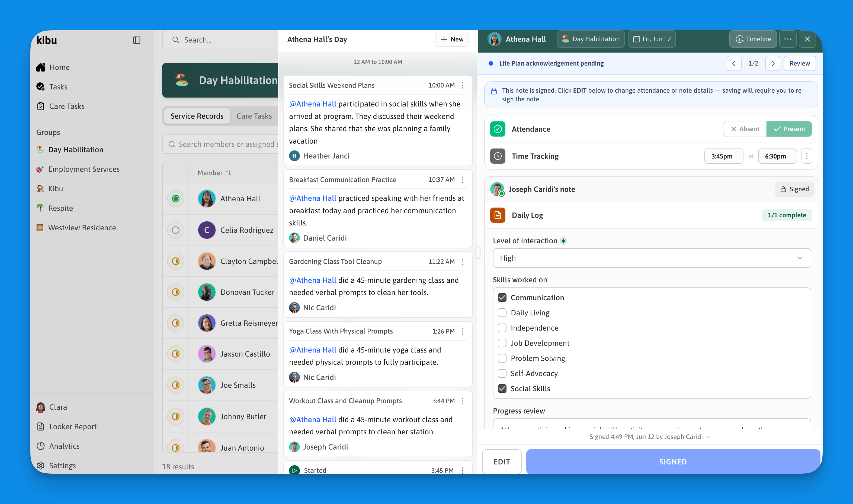Click the SIGNED button
The width and height of the screenshot is (853, 504).
673,462
